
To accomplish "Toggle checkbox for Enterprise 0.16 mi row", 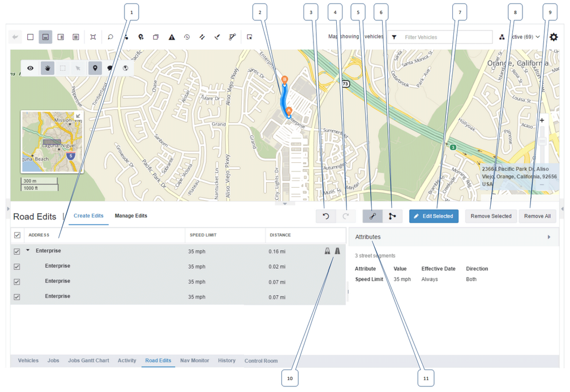I will [17, 251].
